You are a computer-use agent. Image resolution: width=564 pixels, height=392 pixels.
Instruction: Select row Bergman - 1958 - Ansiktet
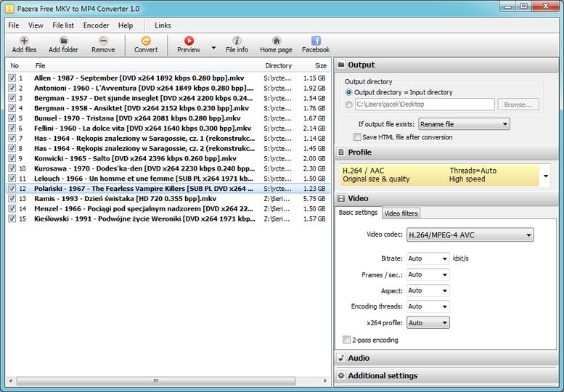pos(168,108)
